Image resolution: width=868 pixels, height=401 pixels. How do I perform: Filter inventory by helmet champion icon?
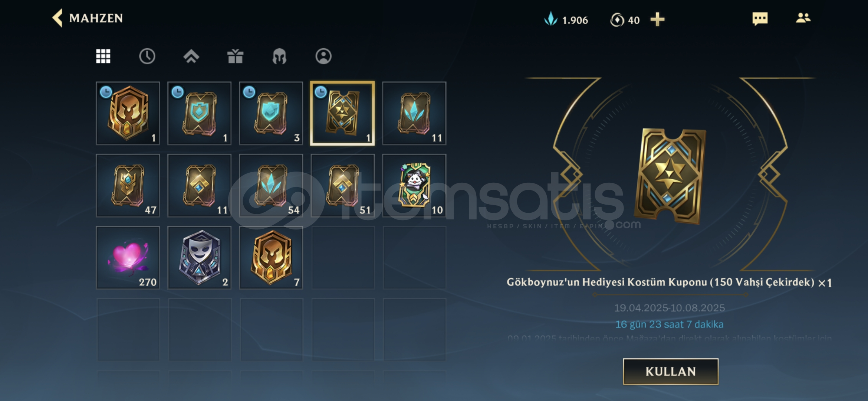coord(279,56)
